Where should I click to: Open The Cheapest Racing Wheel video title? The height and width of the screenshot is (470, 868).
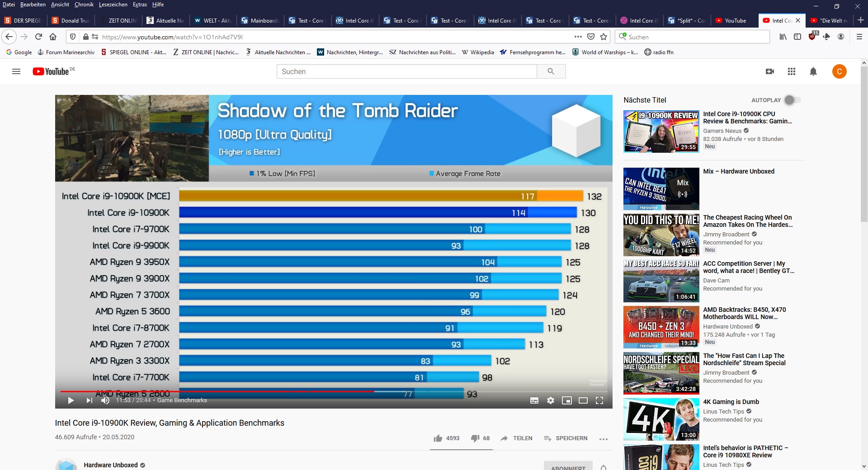748,221
